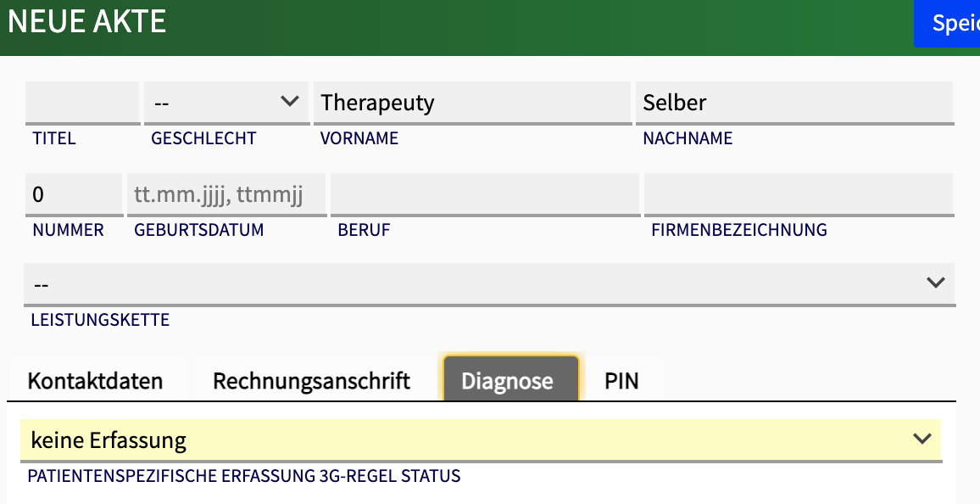This screenshot has width=980, height=504.
Task: Select the Diagnose tab
Action: (507, 381)
